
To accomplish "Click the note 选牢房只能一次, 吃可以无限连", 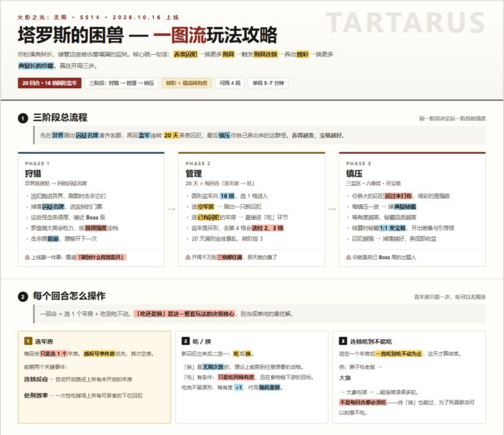I will tap(450, 297).
